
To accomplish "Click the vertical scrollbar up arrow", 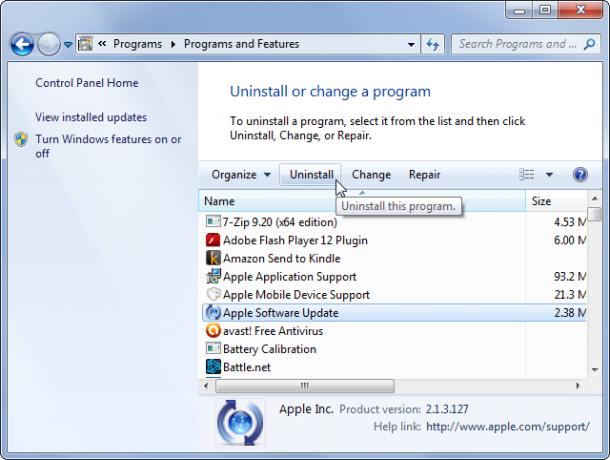I will (594, 199).
